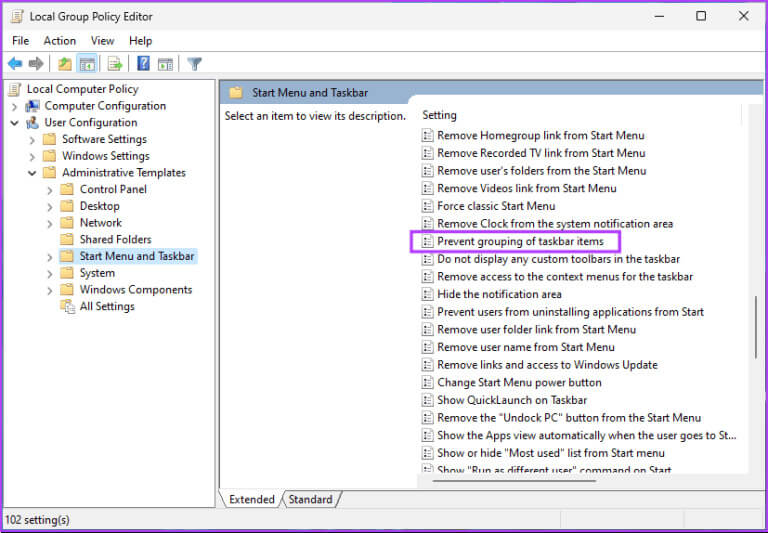Select Remove user folder link from Start Menu
The image size is (768, 533).
click(536, 330)
